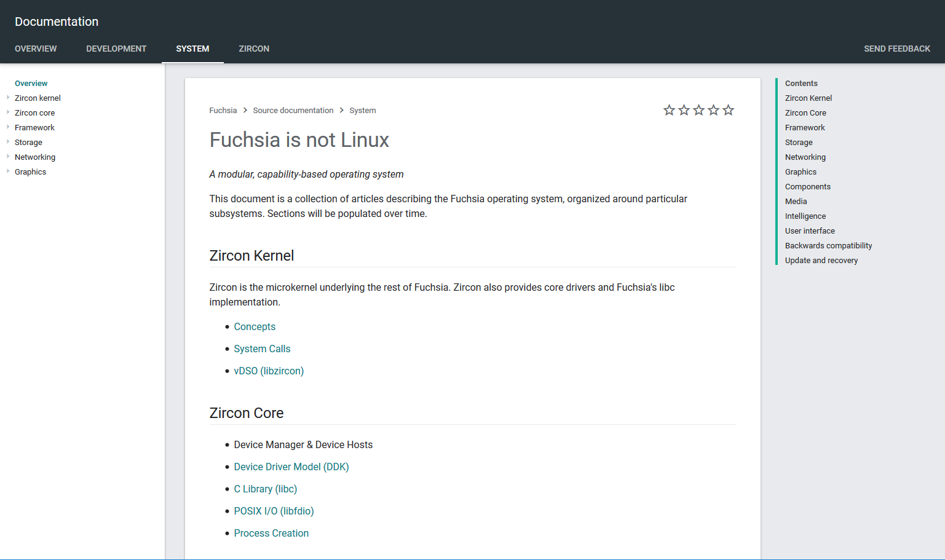Open the vDSO (libzircon) link
945x560 pixels.
click(x=269, y=371)
